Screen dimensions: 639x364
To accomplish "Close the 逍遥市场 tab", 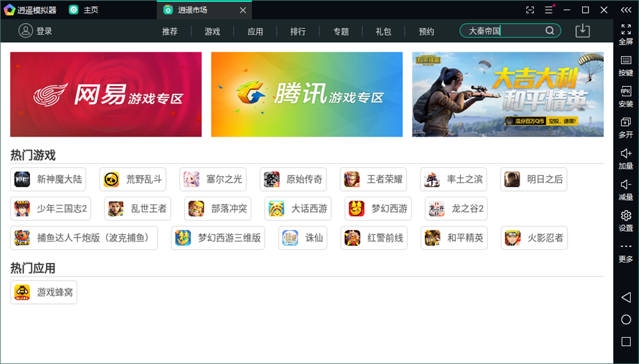I will (x=243, y=10).
